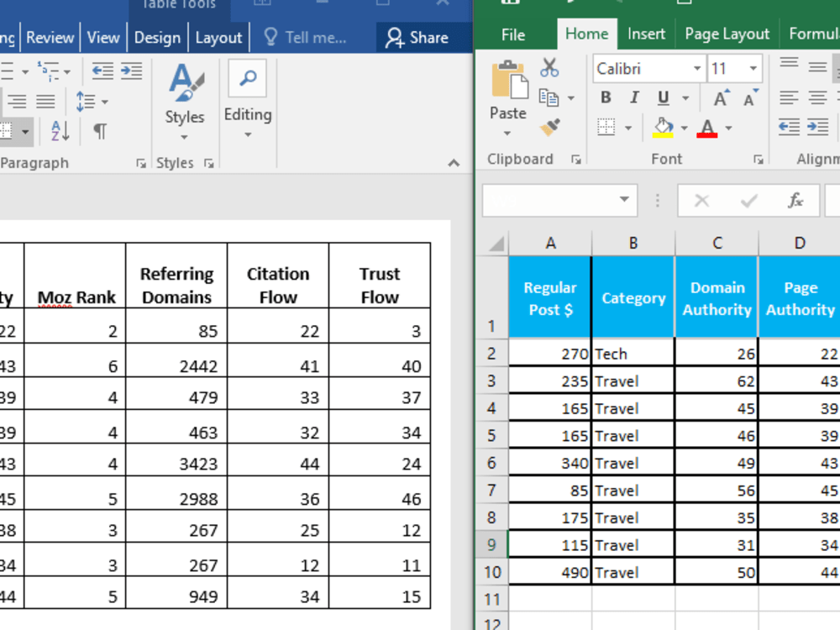Viewport: 840px width, 630px height.
Task: Click Justify alignment icon in Word
Action: pos(45,102)
